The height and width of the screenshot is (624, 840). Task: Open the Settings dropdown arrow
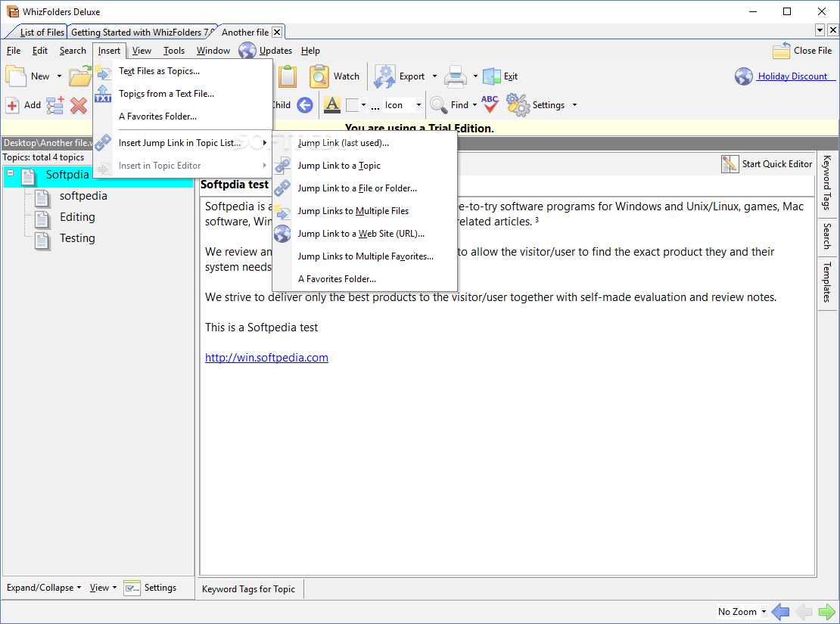pyautogui.click(x=575, y=105)
